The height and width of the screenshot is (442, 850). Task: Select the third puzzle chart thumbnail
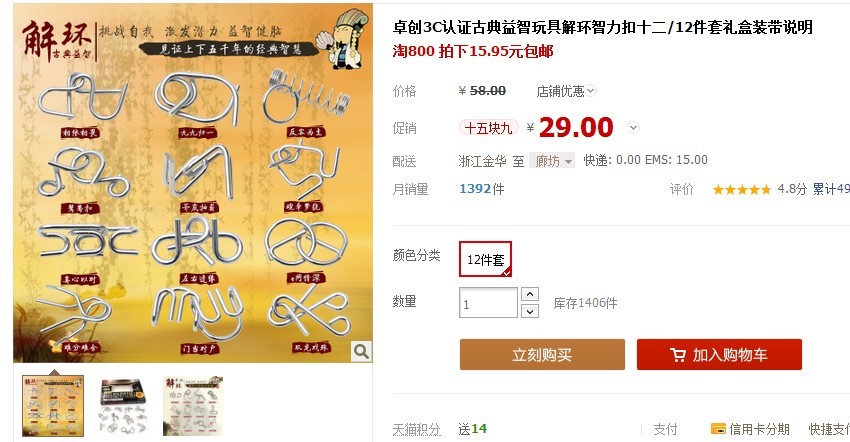193,406
